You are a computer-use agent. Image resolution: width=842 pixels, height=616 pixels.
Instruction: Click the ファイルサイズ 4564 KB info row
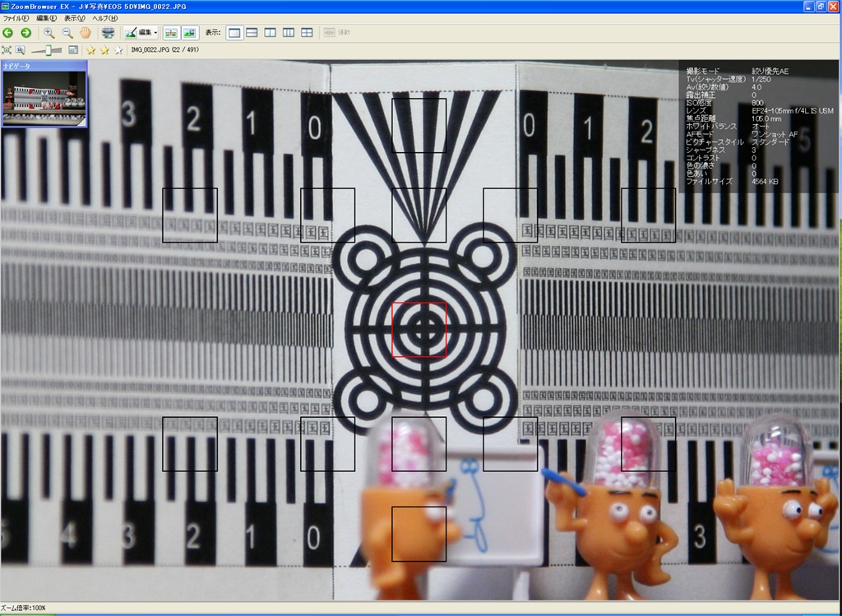pos(732,182)
